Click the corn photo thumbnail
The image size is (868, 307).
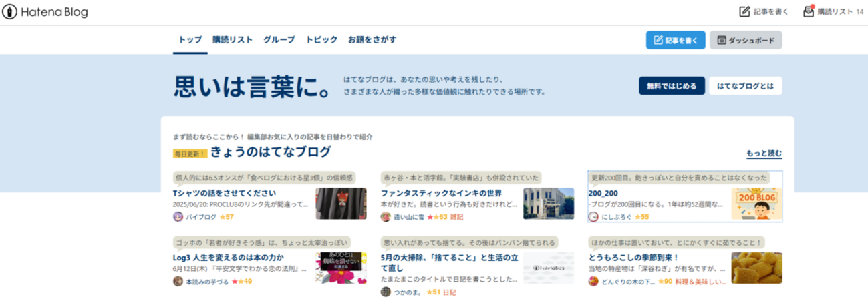(x=756, y=268)
